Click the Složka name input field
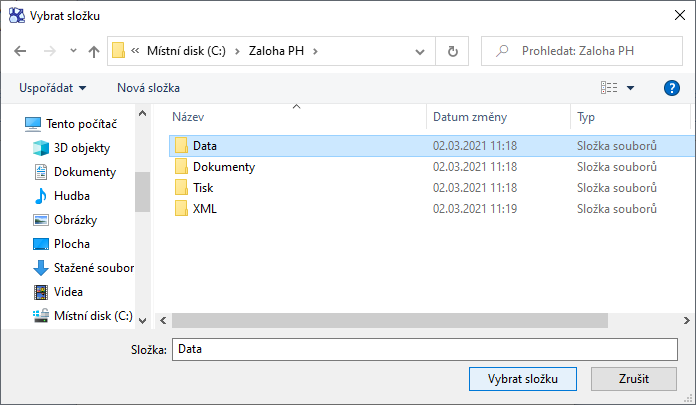Screen dimensions: 696x405 pyautogui.click(x=425, y=349)
